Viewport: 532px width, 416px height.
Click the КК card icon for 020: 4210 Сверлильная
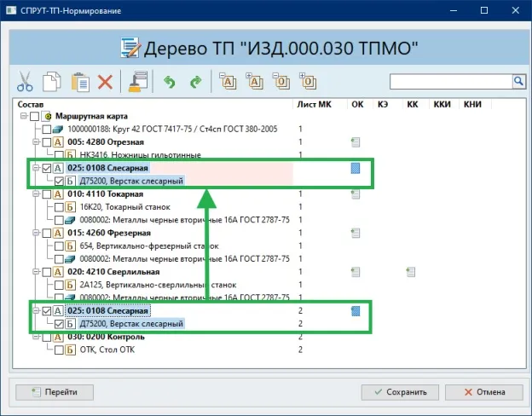pyautogui.click(x=411, y=272)
